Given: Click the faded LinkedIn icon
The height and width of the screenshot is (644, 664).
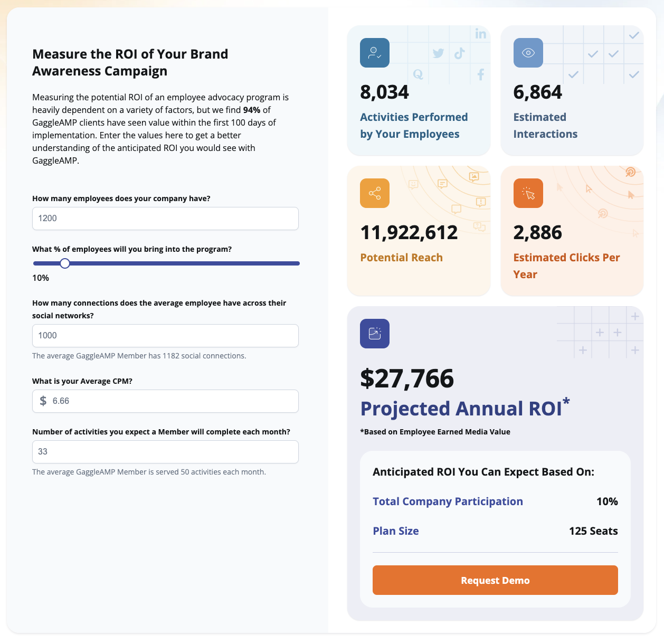Looking at the screenshot, I should tap(480, 34).
